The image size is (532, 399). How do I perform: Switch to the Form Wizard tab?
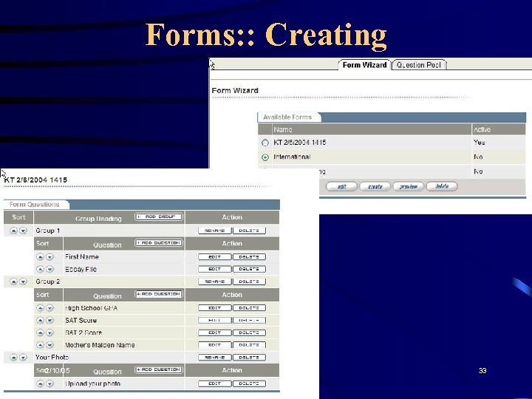[x=364, y=65]
